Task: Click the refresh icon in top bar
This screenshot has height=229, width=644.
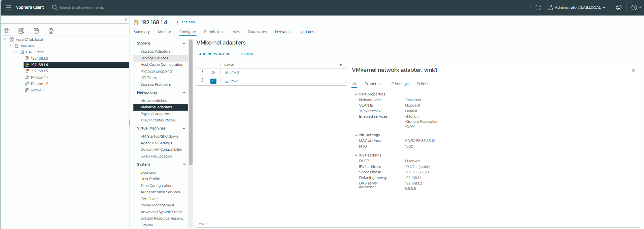Action: tap(538, 7)
